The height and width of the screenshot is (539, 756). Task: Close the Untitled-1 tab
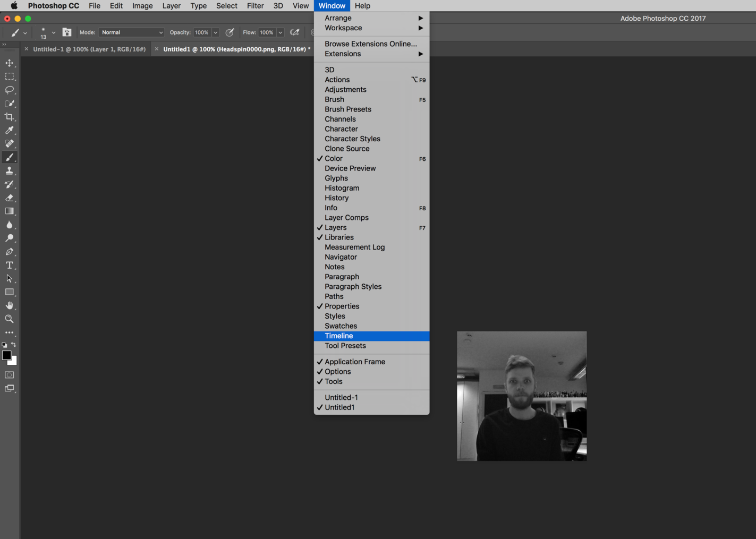26,49
